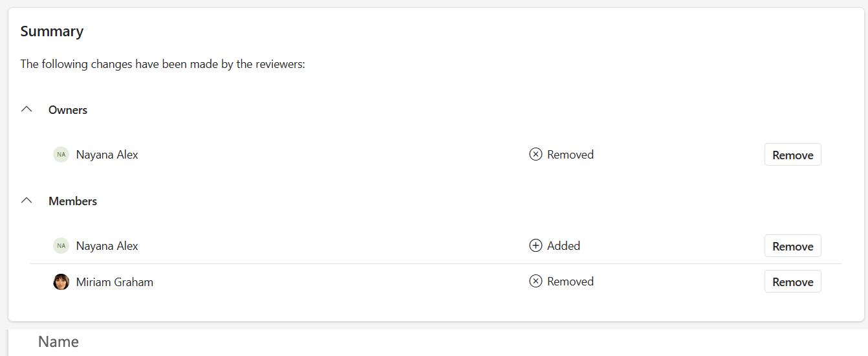This screenshot has height=356, width=868.
Task: Click the Name column header below the summary
Action: 58,342
